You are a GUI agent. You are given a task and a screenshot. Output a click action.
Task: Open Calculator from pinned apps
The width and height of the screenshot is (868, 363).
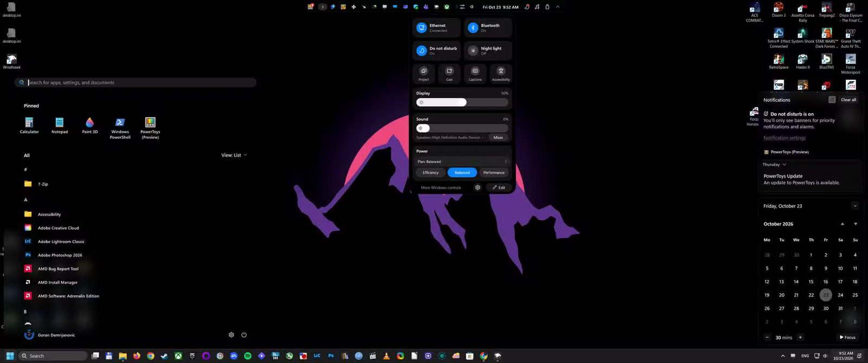tap(29, 125)
